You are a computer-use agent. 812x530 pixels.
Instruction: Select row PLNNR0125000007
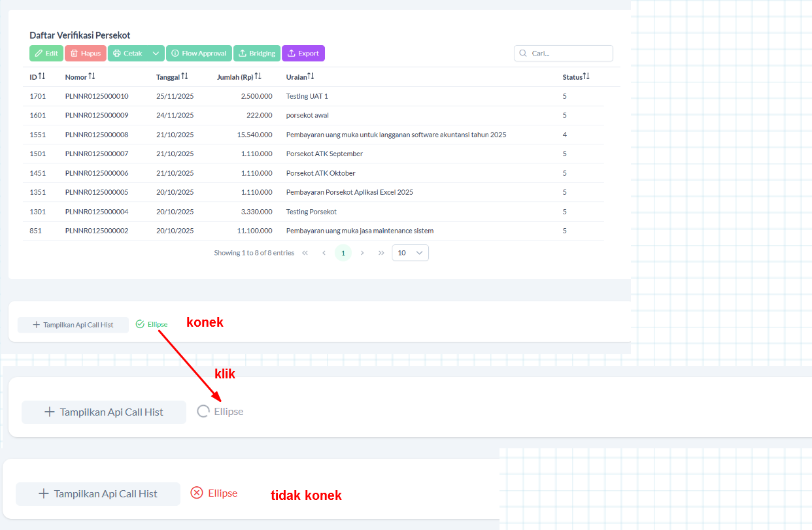[x=313, y=154]
